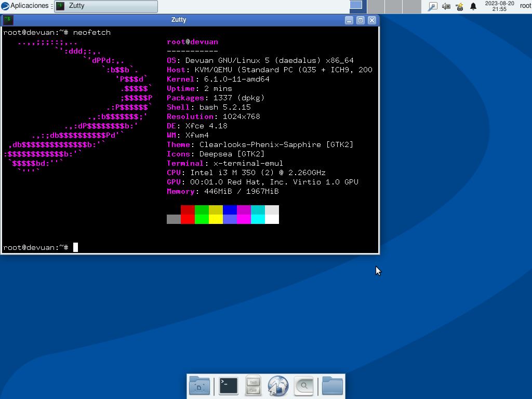Click the bright cyan color block
This screenshot has height=399, width=532.
[258, 219]
